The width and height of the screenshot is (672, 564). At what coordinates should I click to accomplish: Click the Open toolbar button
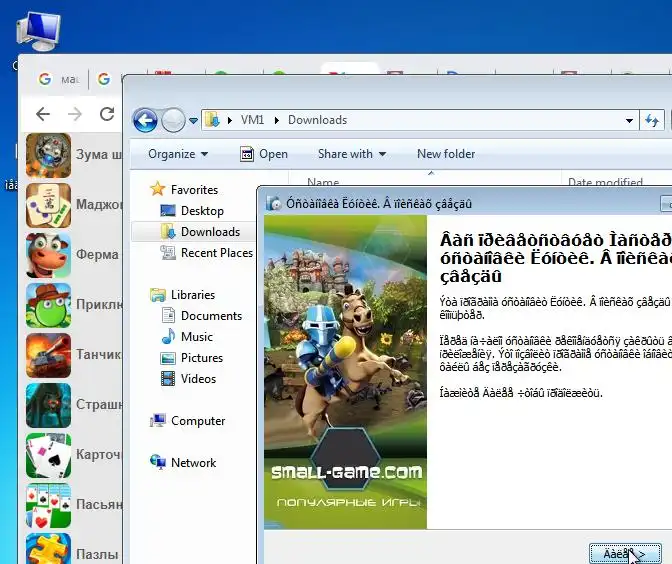tap(264, 154)
